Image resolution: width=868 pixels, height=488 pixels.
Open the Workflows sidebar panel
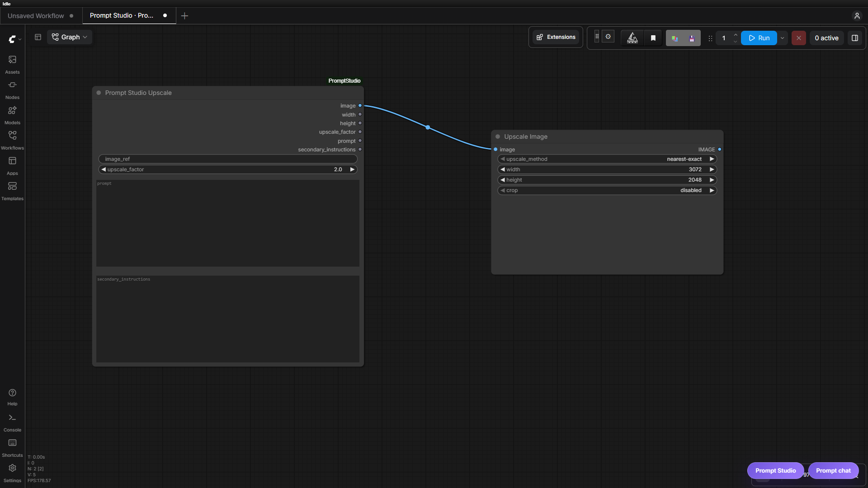[12, 141]
